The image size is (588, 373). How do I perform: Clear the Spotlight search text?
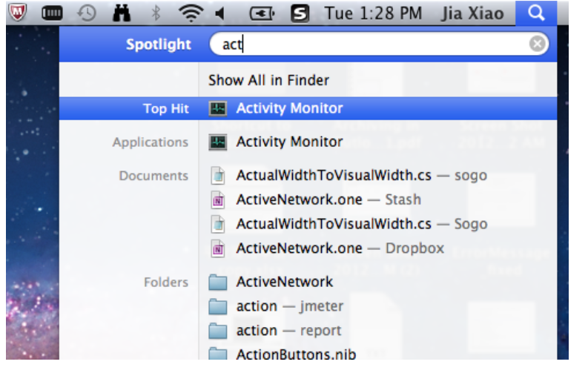coord(539,44)
